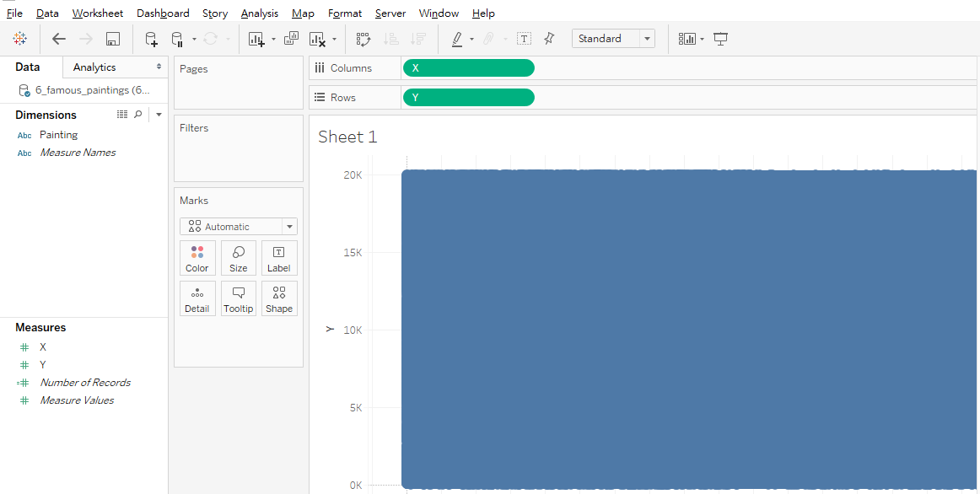Expand the Automatic mark type dropdown
The image size is (980, 494).
289,227
